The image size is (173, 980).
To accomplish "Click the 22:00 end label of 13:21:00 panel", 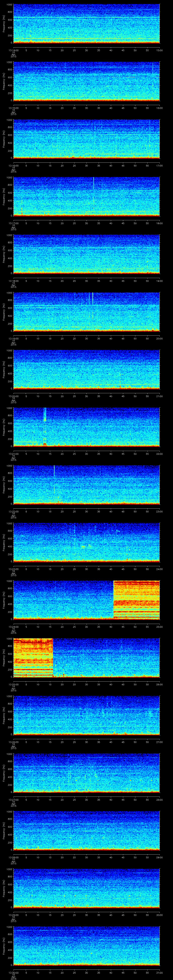I will pos(159,454).
